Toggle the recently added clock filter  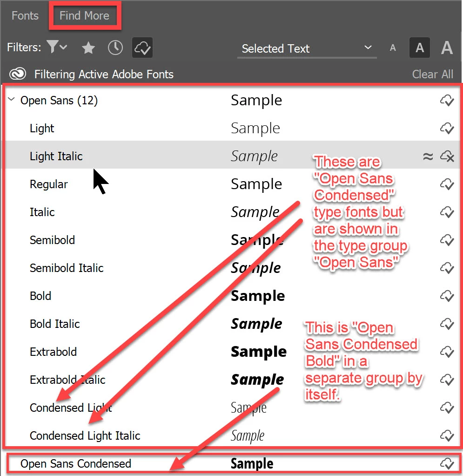115,48
